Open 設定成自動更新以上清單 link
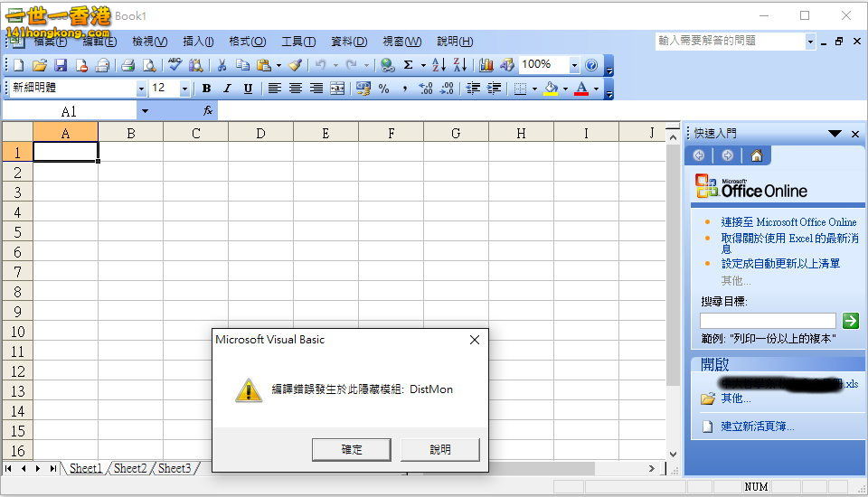The width and height of the screenshot is (868, 497). [x=780, y=264]
